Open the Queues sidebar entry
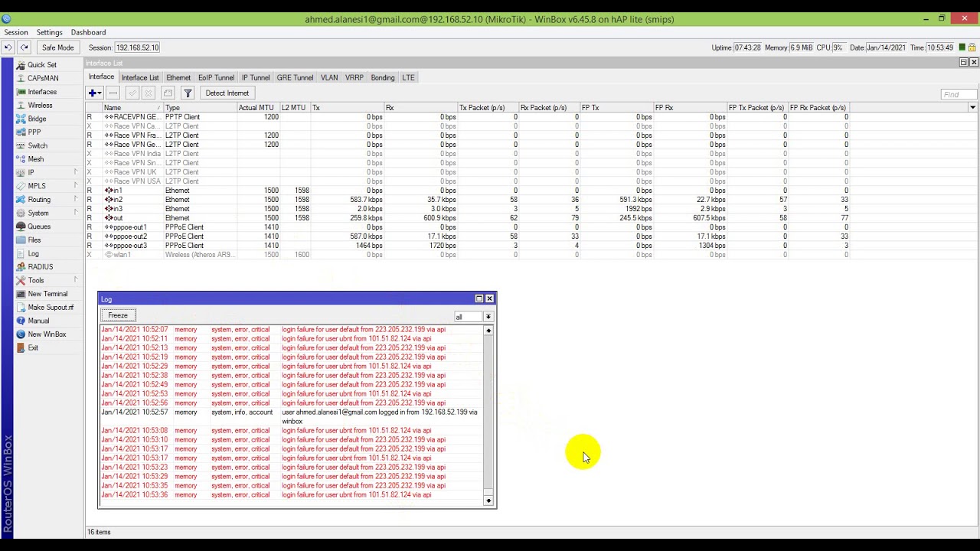Screen dimensions: 980x551 tap(39, 227)
